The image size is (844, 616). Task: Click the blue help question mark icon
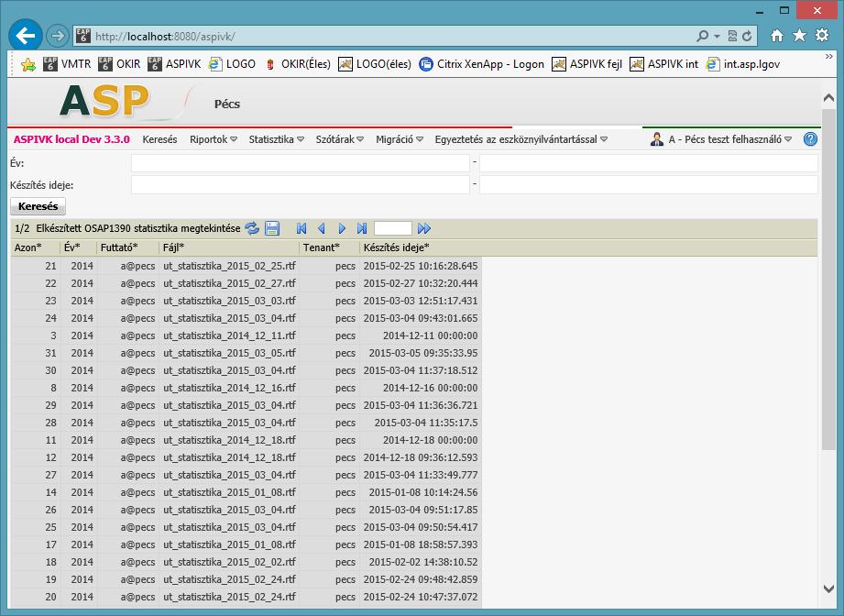tap(810, 139)
